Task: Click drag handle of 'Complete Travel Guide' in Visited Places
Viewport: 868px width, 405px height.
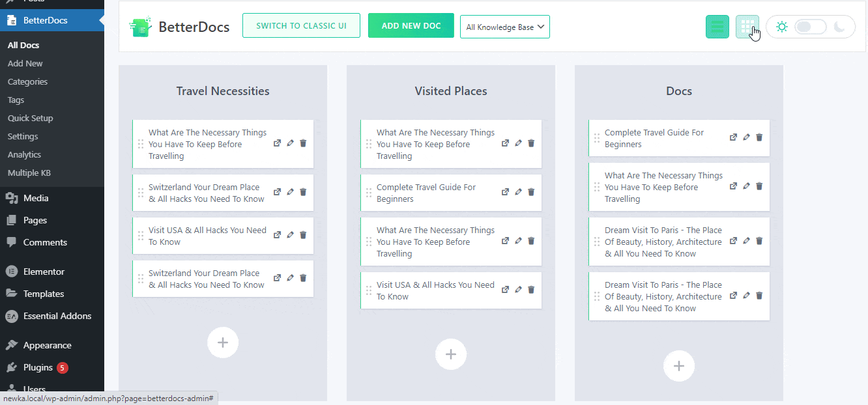Action: (x=369, y=193)
